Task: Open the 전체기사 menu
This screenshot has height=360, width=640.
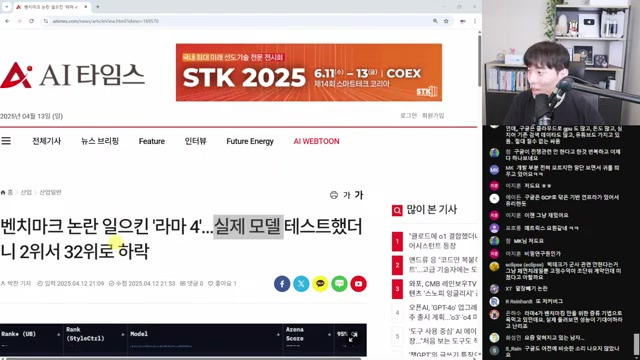Action: pyautogui.click(x=47, y=141)
